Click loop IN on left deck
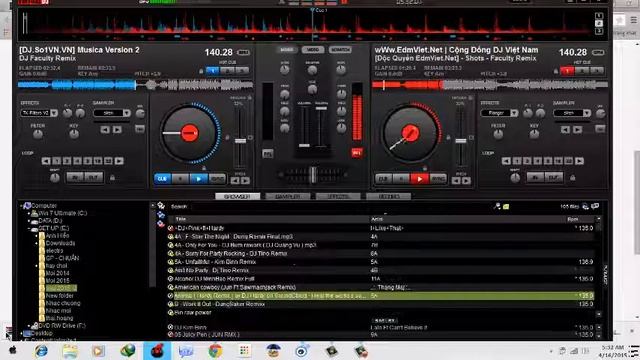Screen dimensions: 640x360 75,178
